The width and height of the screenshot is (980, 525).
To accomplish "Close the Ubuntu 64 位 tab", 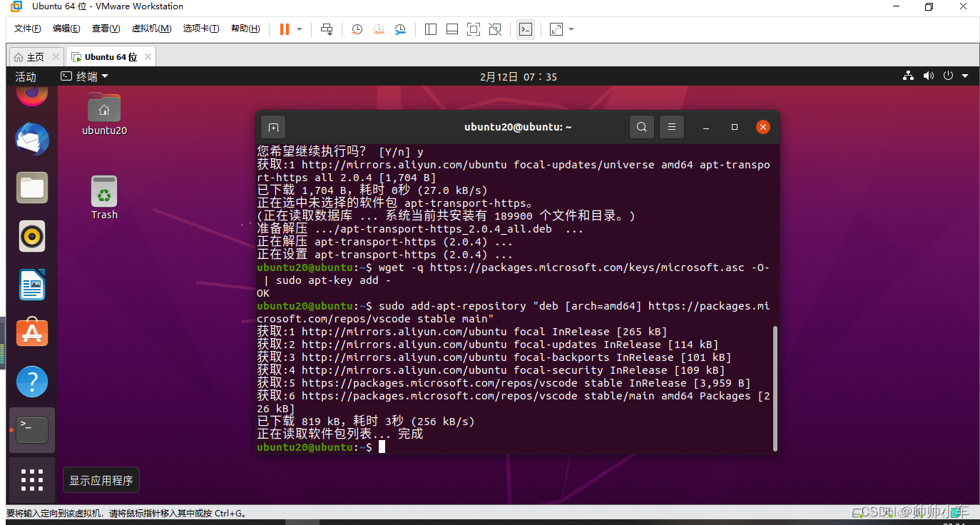I will (148, 57).
